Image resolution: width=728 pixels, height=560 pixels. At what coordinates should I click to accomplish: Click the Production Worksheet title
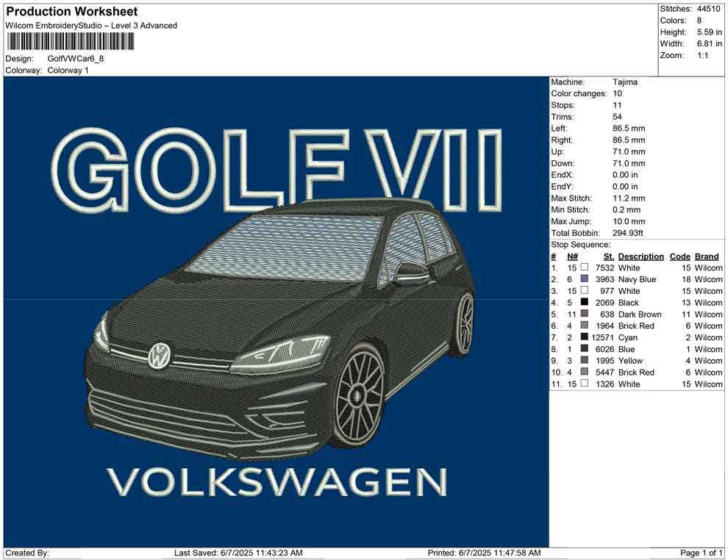coord(72,12)
